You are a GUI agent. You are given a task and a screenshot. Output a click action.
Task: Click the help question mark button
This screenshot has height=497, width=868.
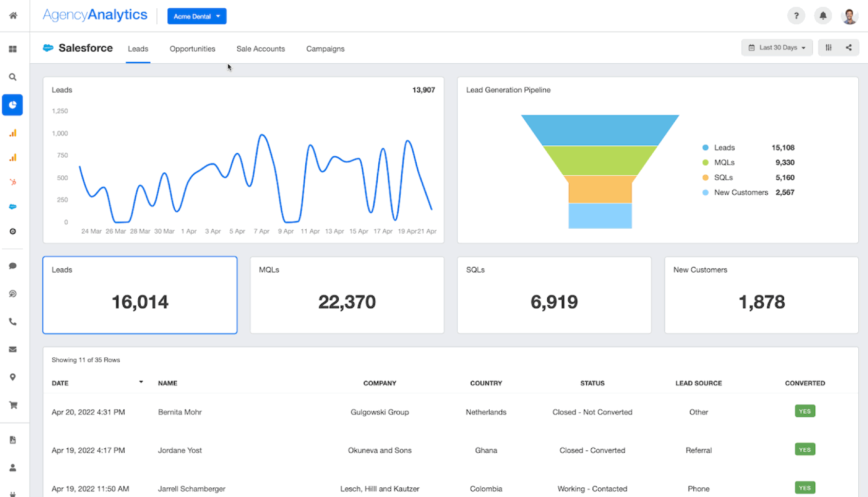(796, 16)
